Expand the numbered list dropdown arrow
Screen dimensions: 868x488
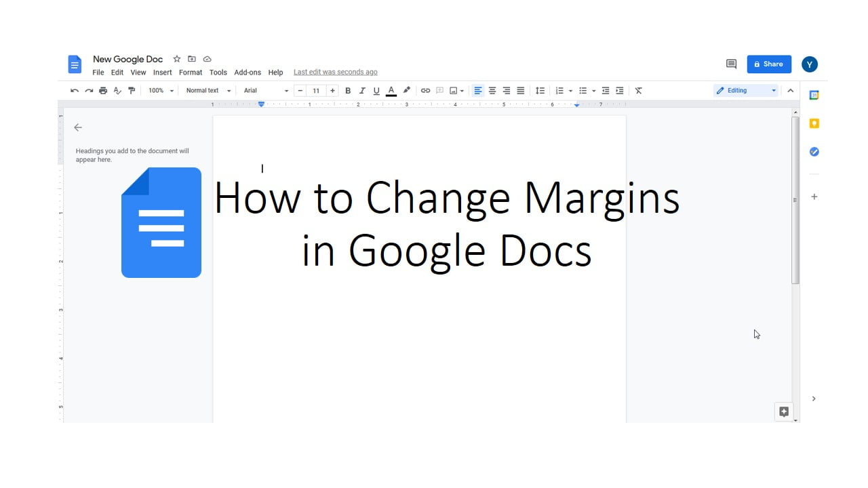[x=570, y=91]
